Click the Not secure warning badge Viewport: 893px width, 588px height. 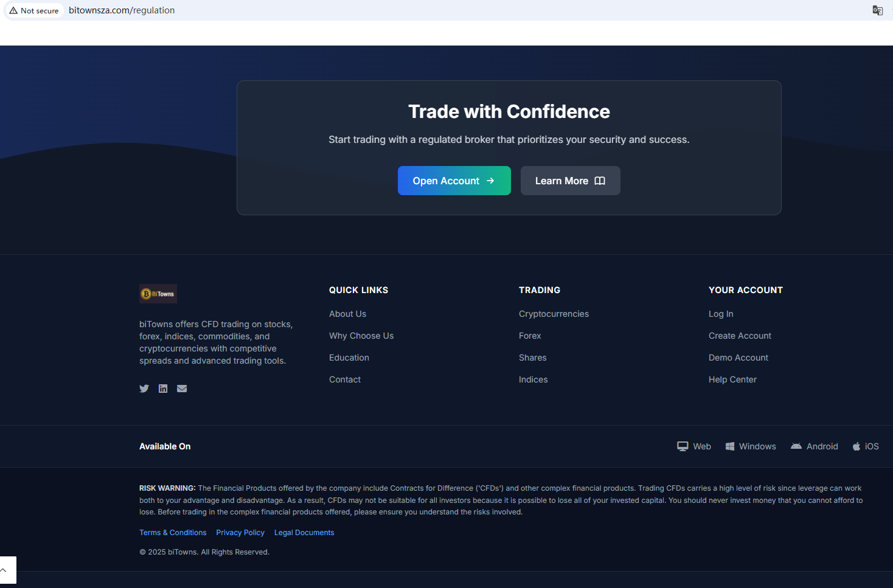click(x=34, y=10)
